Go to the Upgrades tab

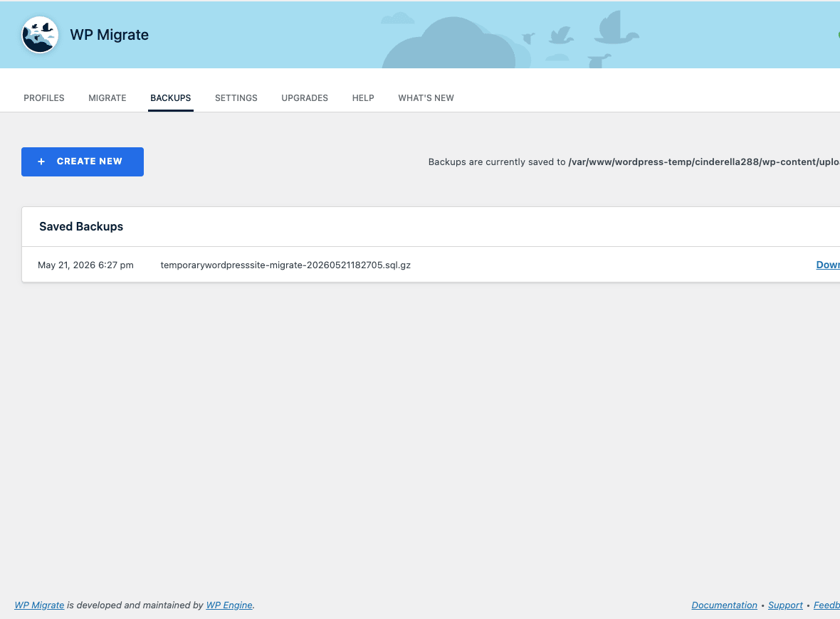[x=305, y=98]
